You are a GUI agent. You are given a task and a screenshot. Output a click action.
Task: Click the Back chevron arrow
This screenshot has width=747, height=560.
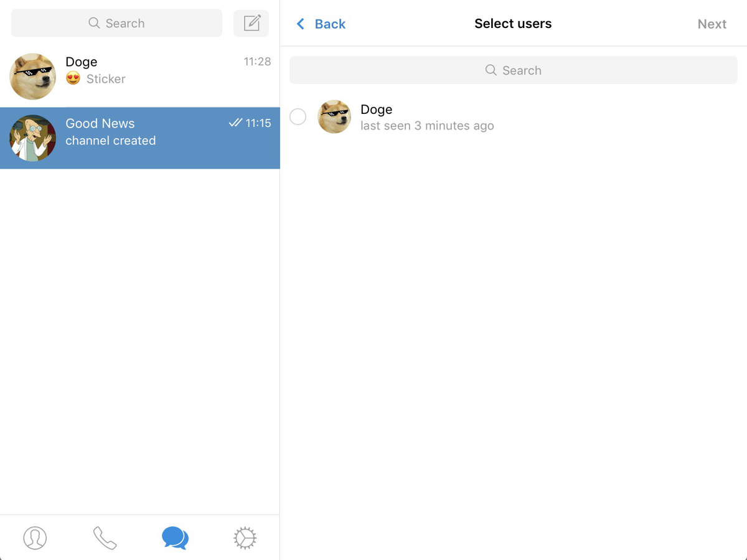click(301, 24)
